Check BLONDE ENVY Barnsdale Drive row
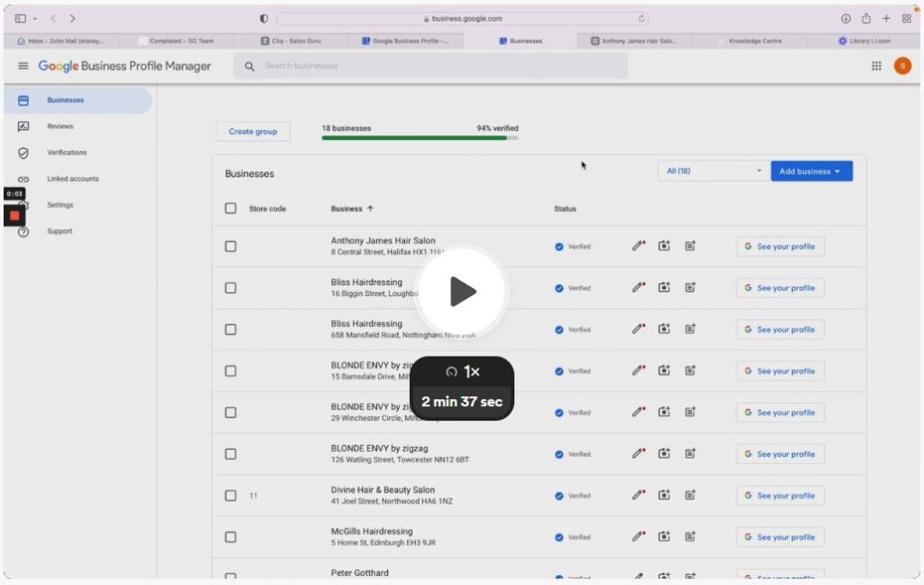 (x=230, y=371)
